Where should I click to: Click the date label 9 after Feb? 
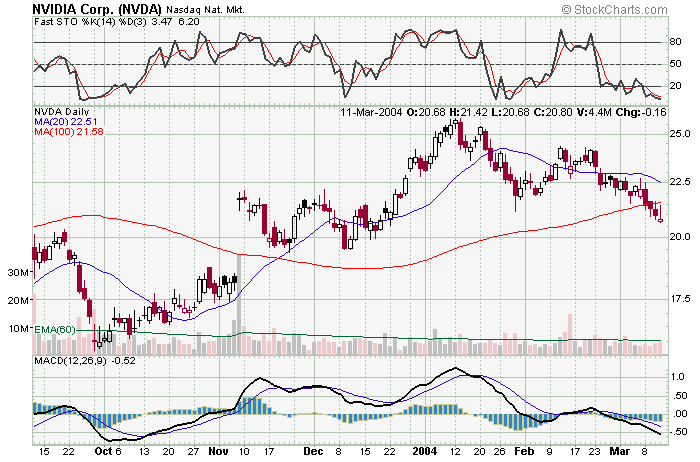pos(549,451)
